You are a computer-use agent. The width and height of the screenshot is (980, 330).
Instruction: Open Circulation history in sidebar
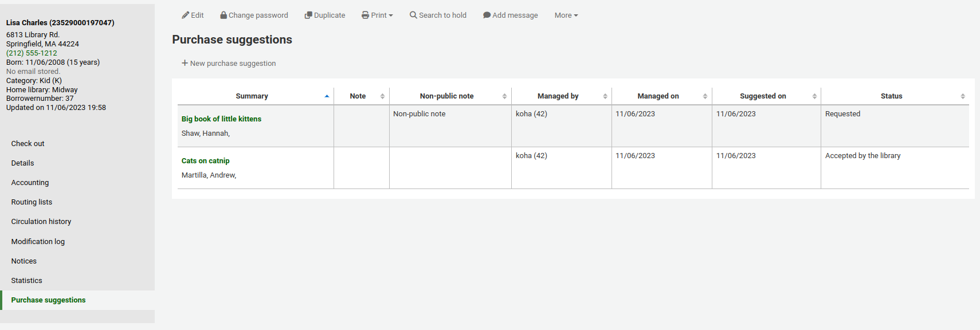pos(41,222)
